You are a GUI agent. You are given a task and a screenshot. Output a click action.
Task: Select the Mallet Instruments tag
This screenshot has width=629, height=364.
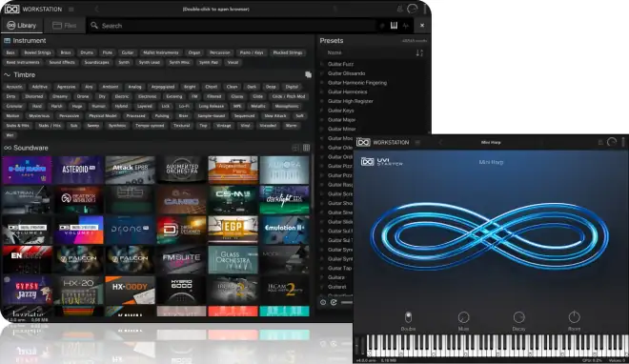coord(161,52)
